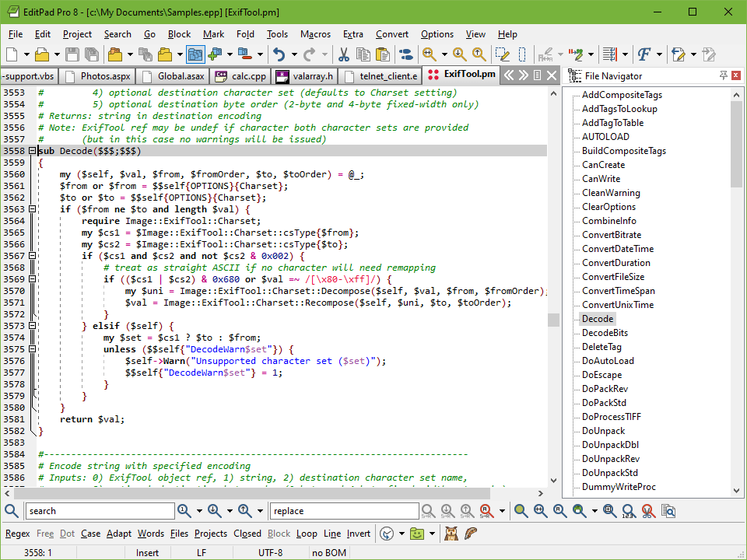Collapse the fold at line 3563
The width and height of the screenshot is (747, 560).
pyautogui.click(x=32, y=209)
